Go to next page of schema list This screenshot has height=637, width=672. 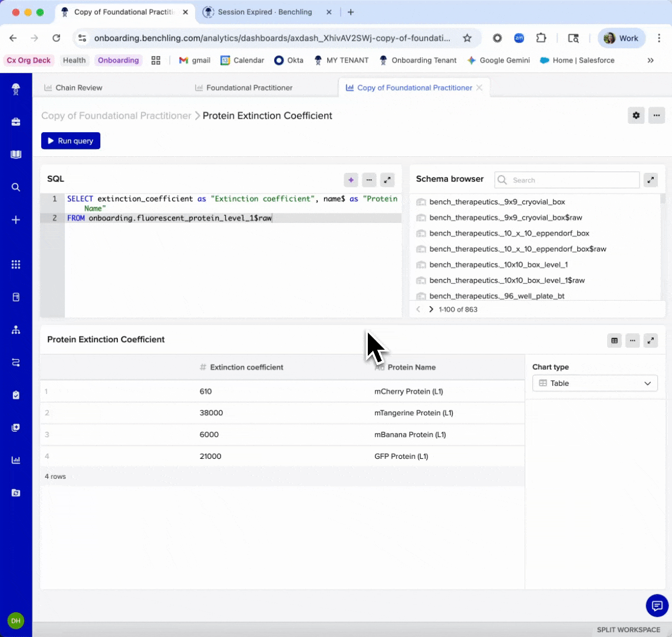pos(431,309)
